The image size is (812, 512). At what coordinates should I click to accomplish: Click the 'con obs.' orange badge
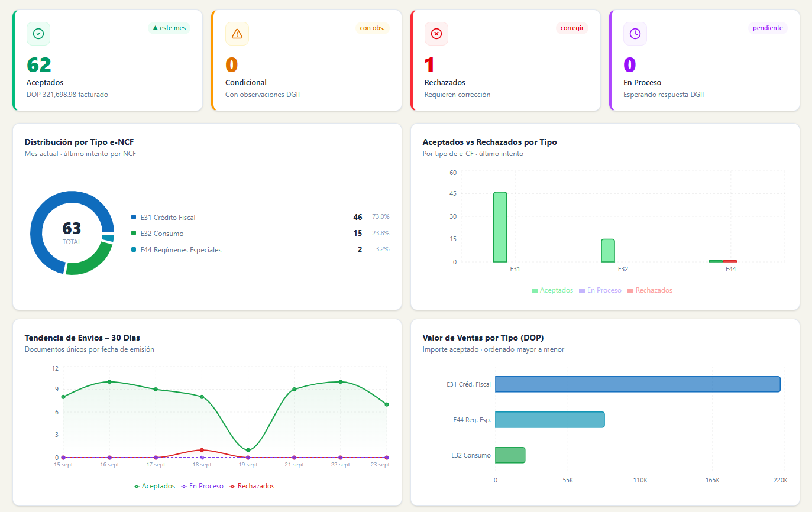(372, 28)
